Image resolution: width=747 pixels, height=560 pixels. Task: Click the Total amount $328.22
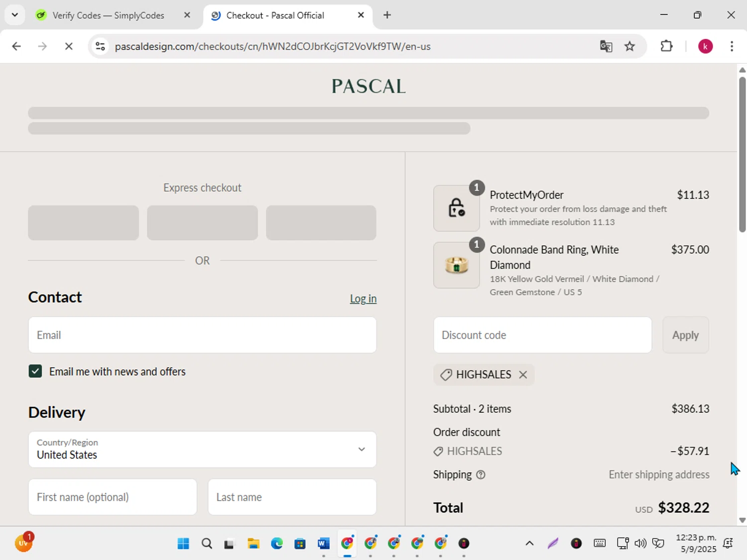tap(683, 508)
